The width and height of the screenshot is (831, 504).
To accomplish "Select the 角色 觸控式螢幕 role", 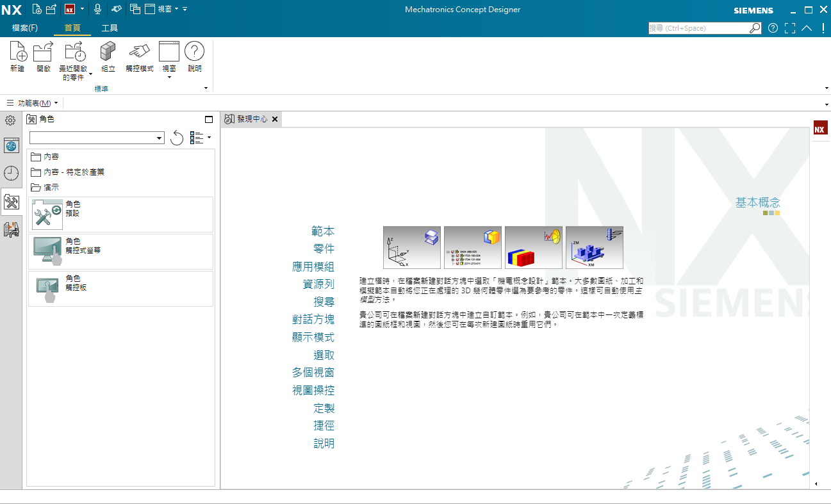I will click(120, 252).
